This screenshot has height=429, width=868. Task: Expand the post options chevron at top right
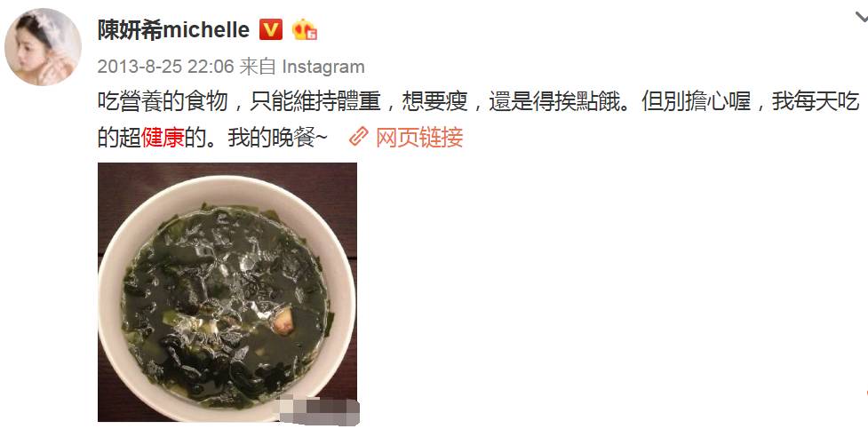862,17
